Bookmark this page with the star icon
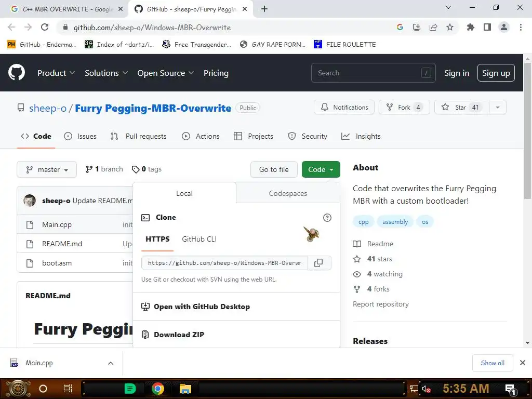This screenshot has height=399, width=532. 450,28
